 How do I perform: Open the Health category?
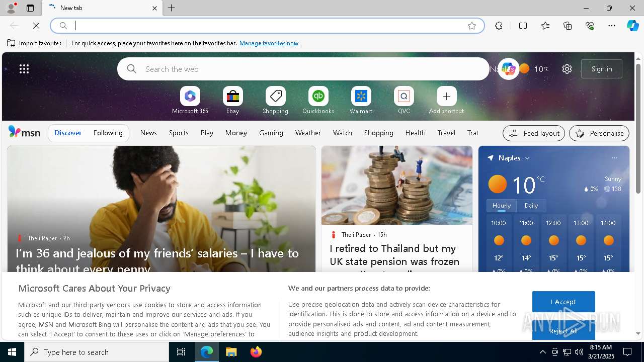[416, 133]
